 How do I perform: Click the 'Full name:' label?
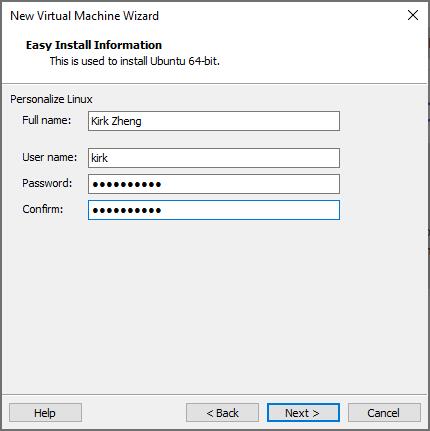click(x=47, y=120)
